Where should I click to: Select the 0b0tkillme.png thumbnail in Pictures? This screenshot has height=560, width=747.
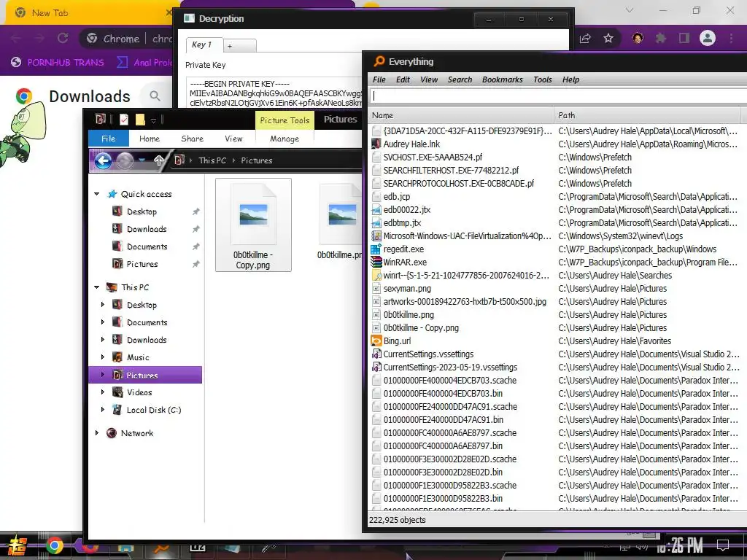point(340,222)
